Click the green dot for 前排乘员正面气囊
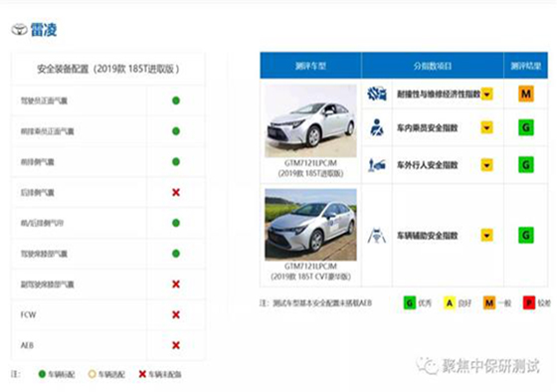Viewport: 557px width, 392px height. [176, 131]
